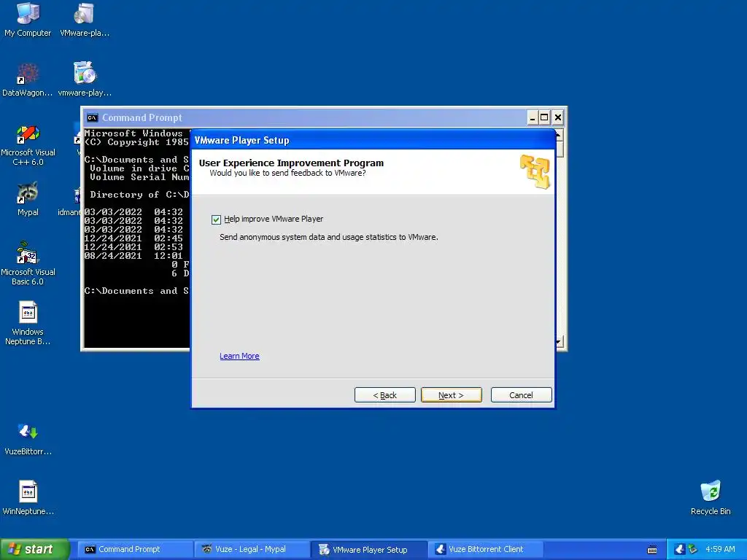Viewport: 747px width, 560px height.
Task: Select WinNeptune... file icon
Action: (x=28, y=498)
